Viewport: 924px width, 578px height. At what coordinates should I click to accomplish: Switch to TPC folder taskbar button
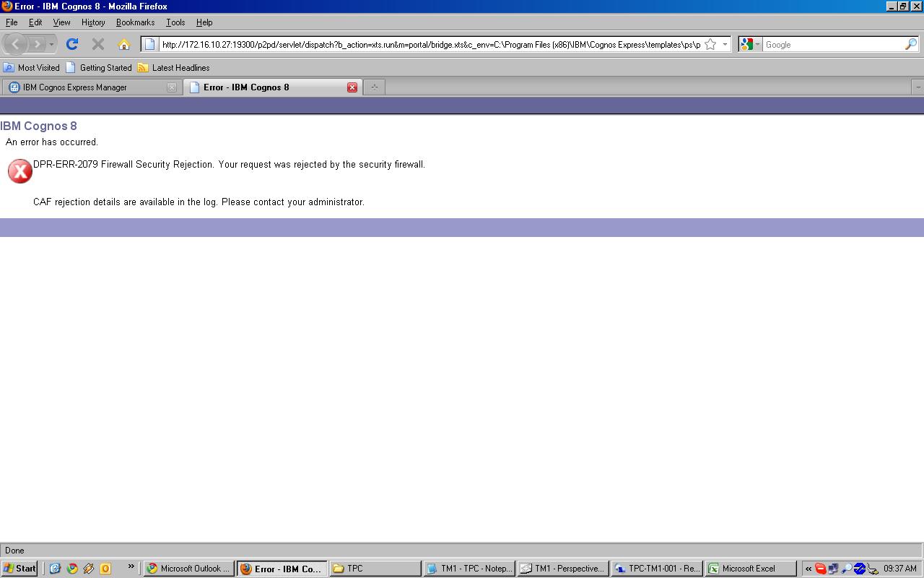coord(375,569)
